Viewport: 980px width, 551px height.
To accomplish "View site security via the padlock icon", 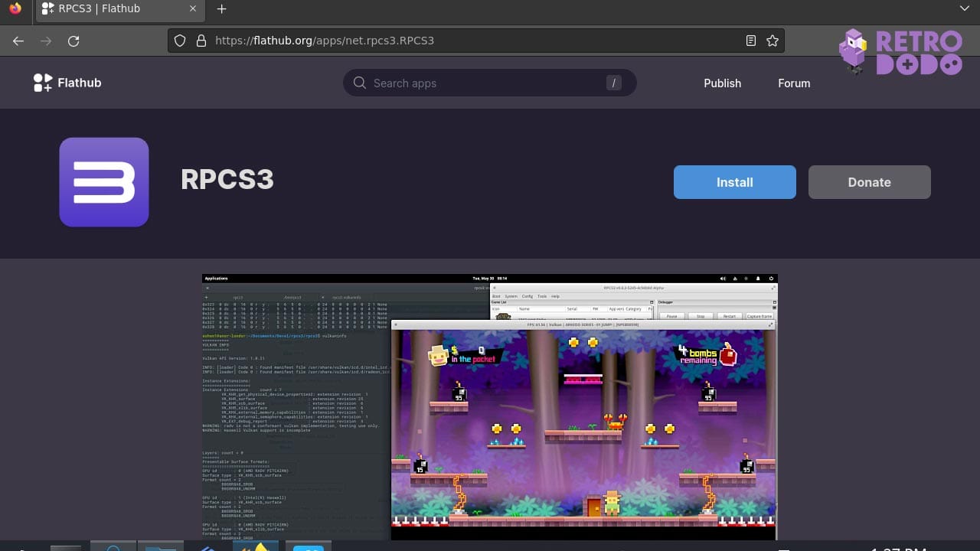I will 201,41.
